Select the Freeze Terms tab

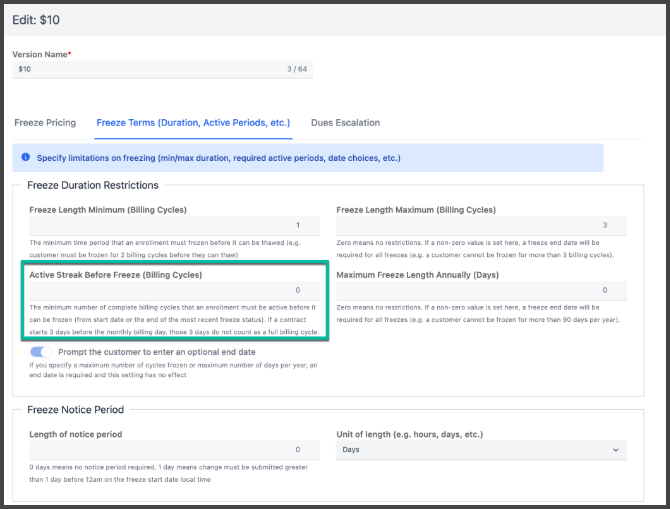[x=193, y=123]
